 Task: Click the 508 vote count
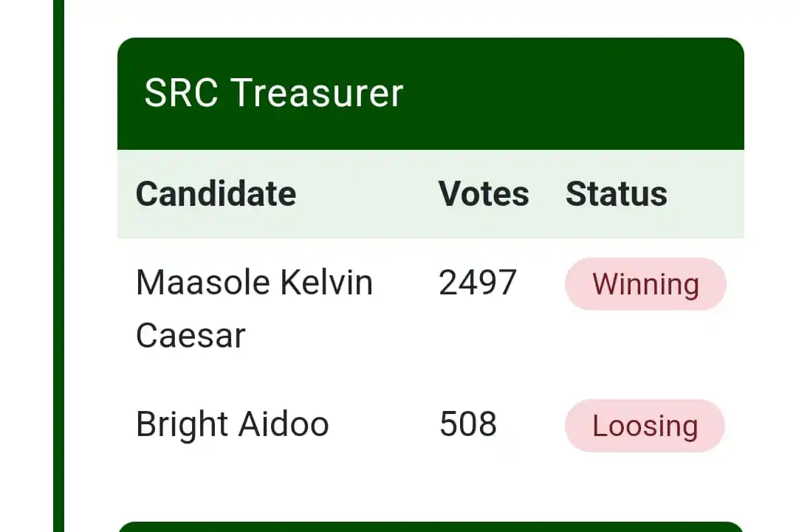(x=467, y=424)
